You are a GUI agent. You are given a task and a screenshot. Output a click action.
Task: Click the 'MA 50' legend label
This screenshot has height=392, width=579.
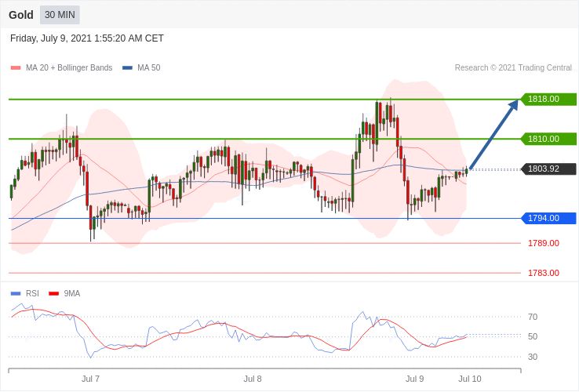pyautogui.click(x=149, y=68)
